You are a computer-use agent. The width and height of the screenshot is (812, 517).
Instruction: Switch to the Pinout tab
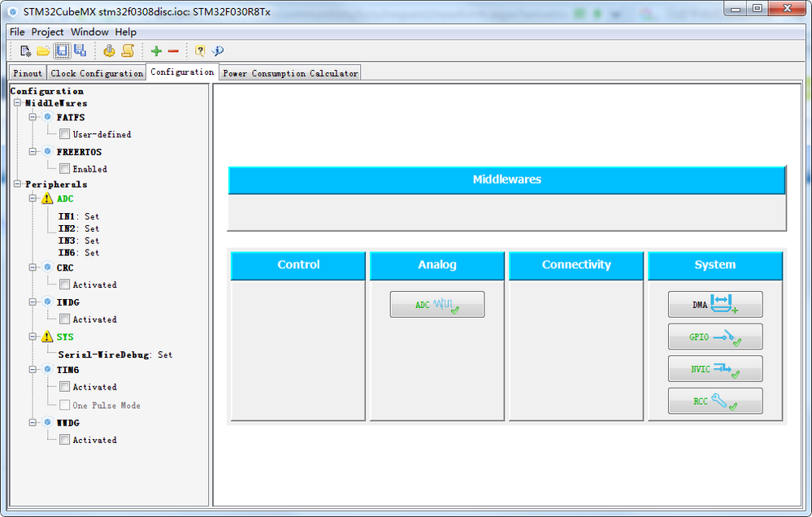[28, 73]
